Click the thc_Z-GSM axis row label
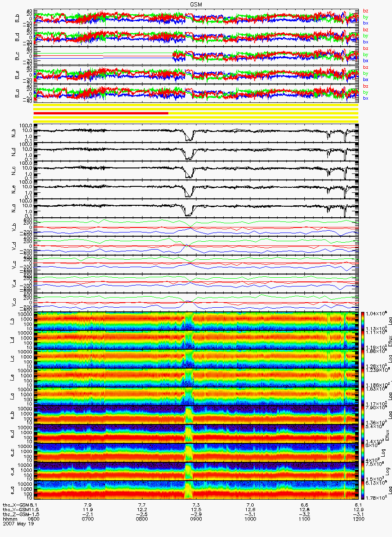Screen dimensions: 392x537 pyautogui.click(x=16, y=514)
